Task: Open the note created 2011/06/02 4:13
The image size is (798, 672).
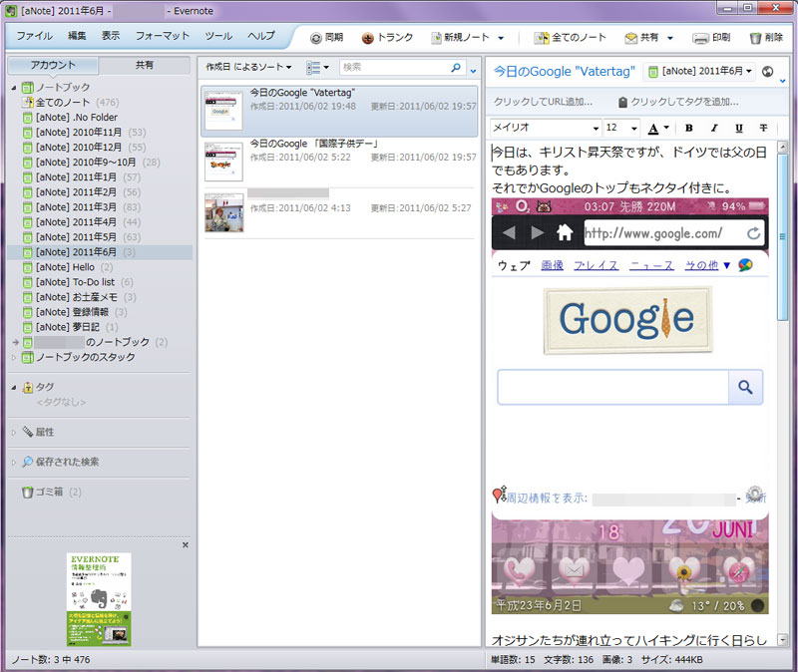Action: 339,213
